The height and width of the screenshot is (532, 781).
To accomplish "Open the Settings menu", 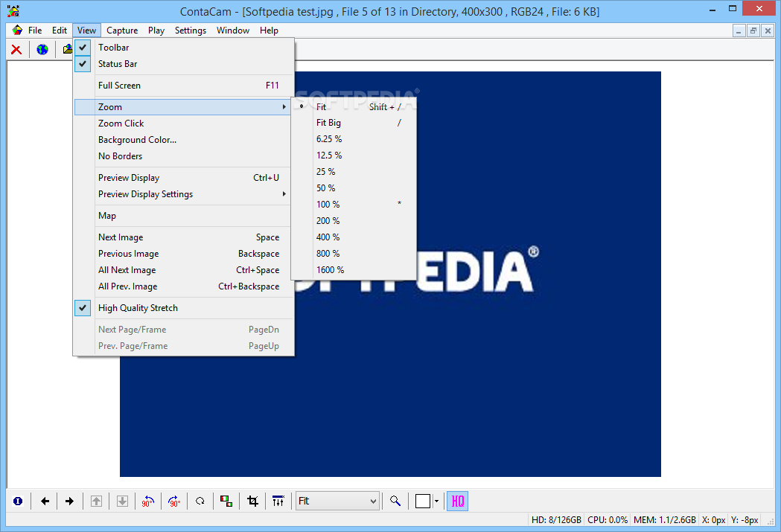I will coord(191,31).
